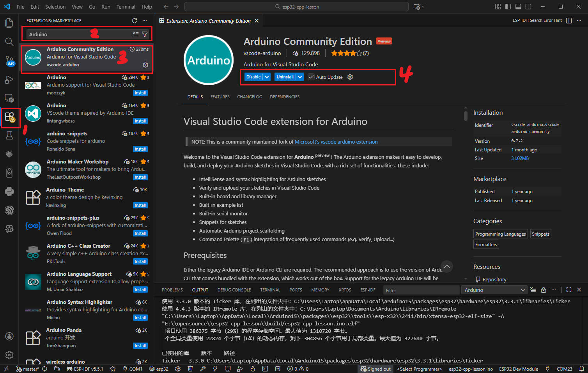Switch to the CHANGELOG tab
Image resolution: width=588 pixels, height=373 pixels.
point(250,97)
